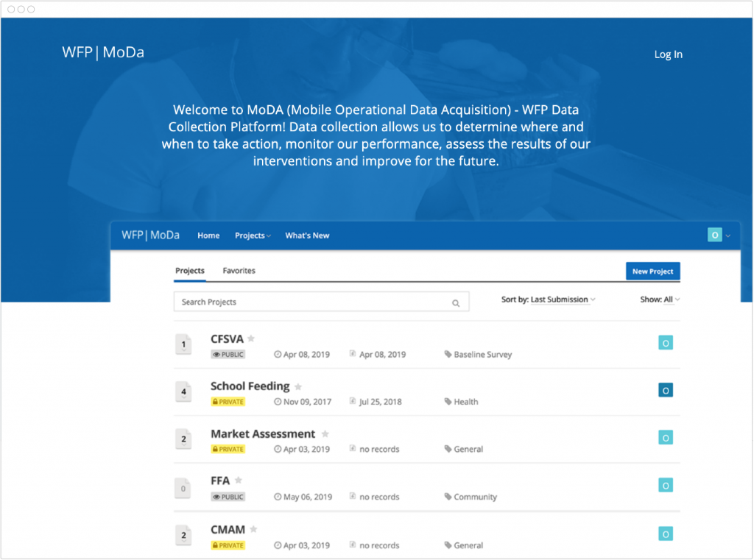Click FFA form count icon
This screenshot has height=560, width=754.
183,489
